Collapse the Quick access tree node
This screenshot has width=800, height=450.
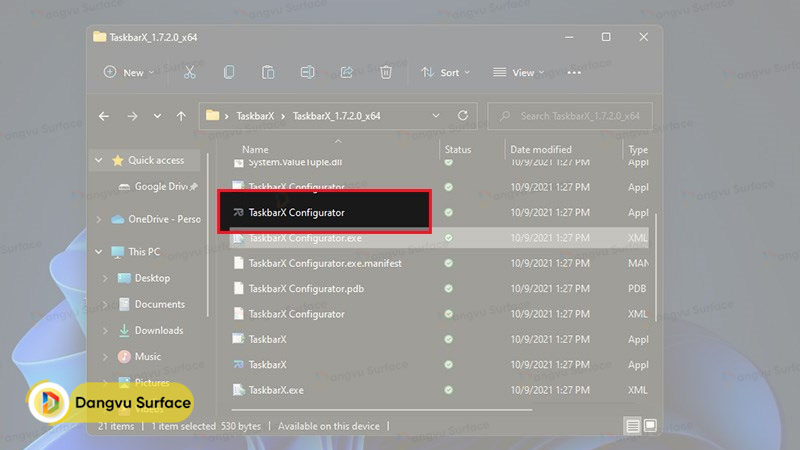click(98, 160)
